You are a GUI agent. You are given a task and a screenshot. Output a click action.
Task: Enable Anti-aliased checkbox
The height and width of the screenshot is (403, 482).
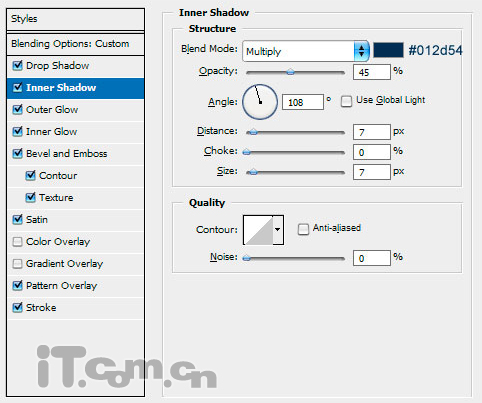click(x=303, y=229)
